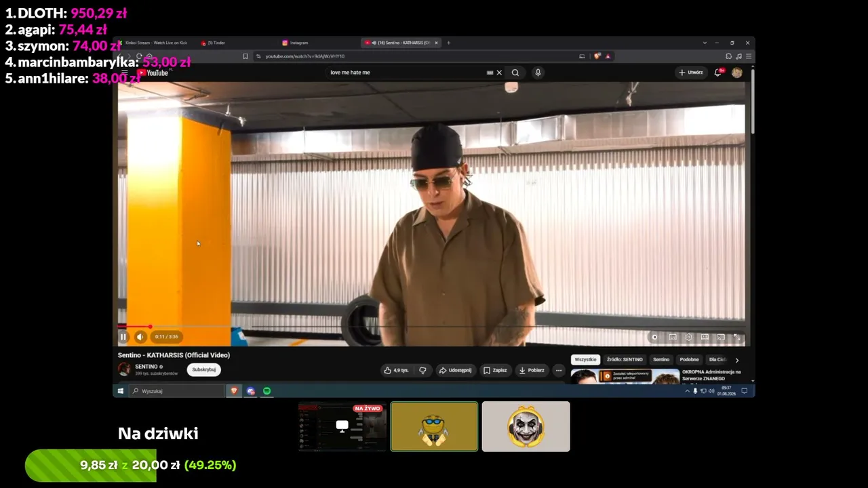Open the on-screen keyboard icon in search
Image resolution: width=868 pixels, height=488 pixels.
490,73
